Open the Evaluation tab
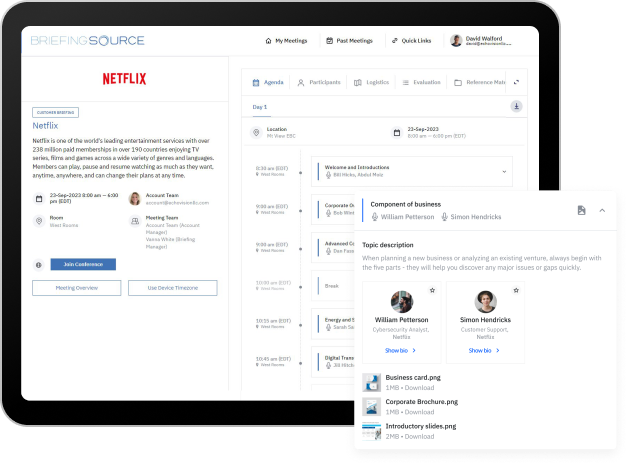 [x=422, y=82]
